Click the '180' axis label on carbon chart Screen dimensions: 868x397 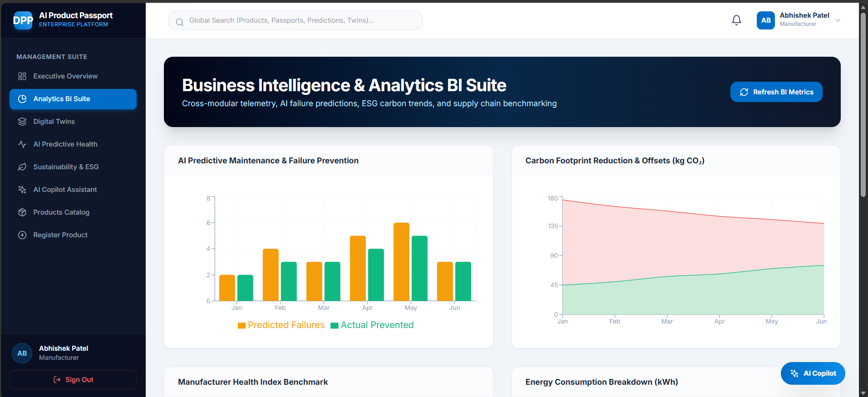[x=552, y=198]
